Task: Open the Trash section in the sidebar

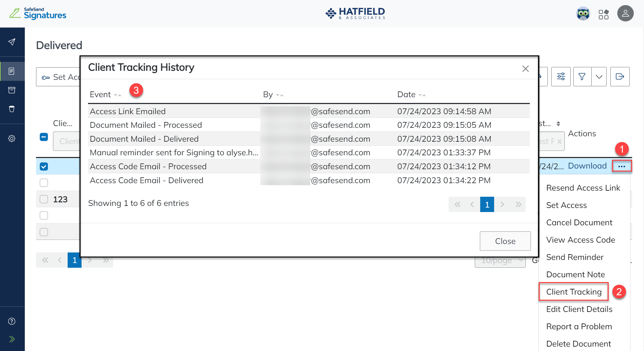Action: coord(12,109)
